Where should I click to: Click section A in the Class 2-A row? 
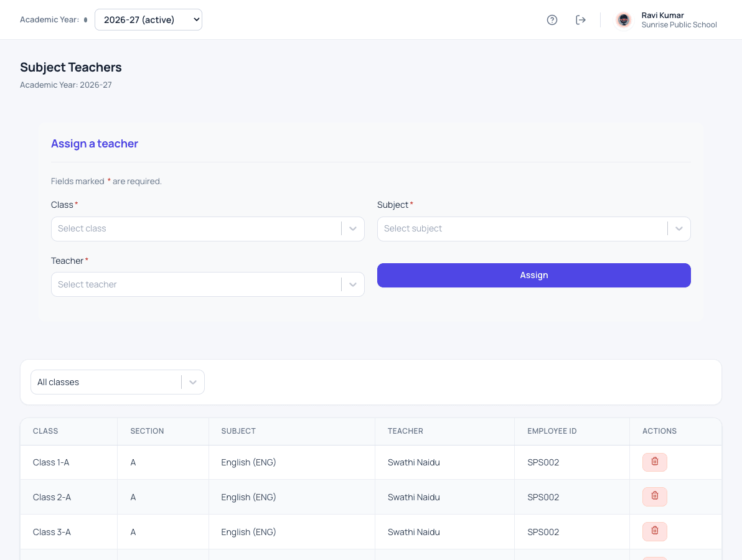(133, 497)
